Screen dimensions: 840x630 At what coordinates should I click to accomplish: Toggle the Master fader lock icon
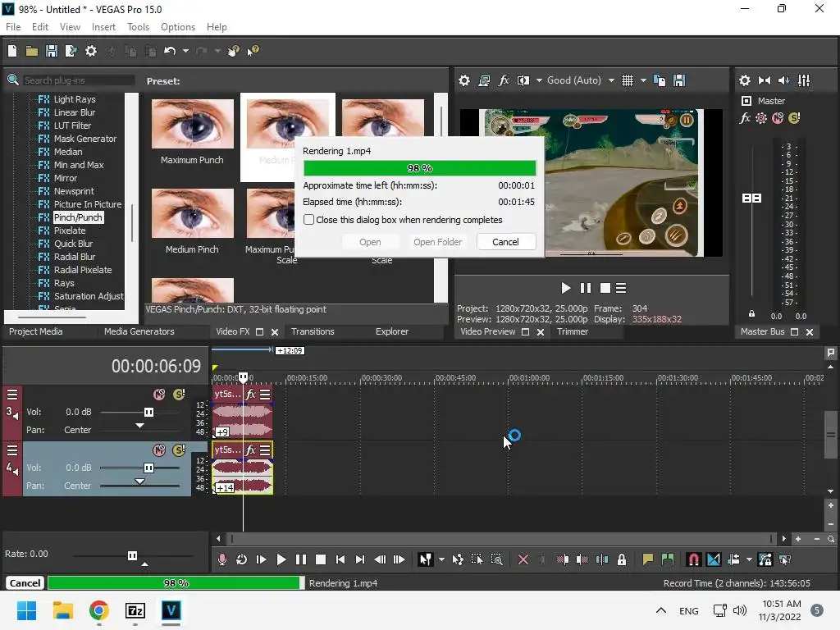click(x=751, y=314)
